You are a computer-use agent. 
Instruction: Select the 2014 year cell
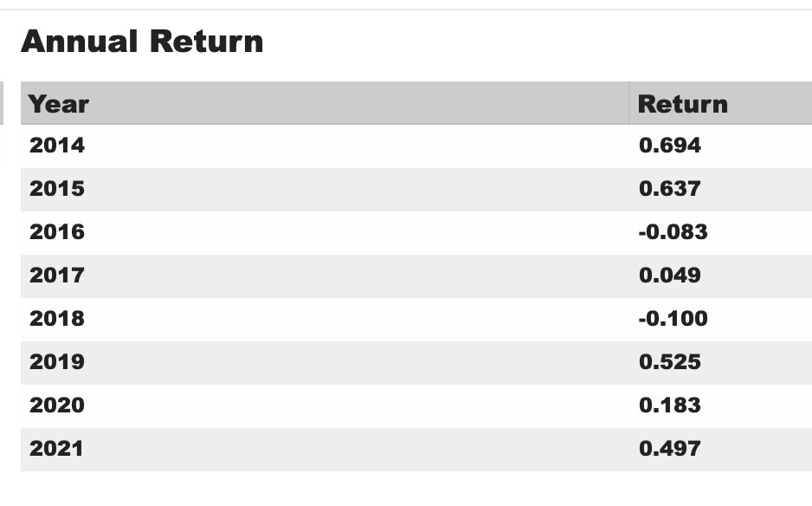click(57, 146)
